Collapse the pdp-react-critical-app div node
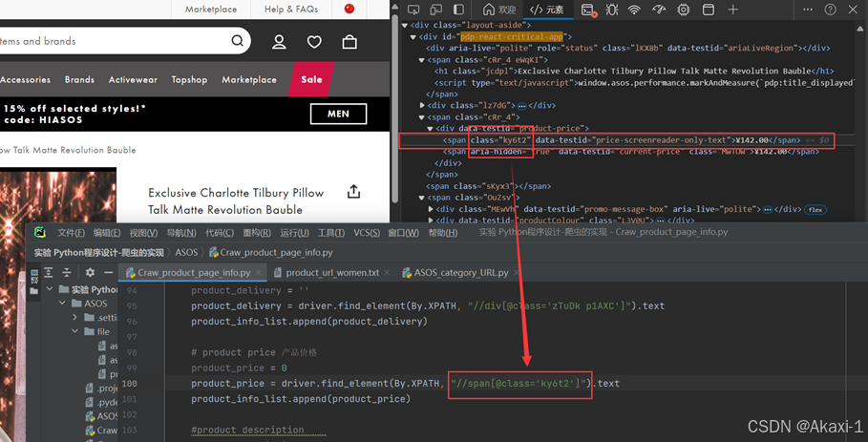This screenshot has width=868, height=442. tap(413, 37)
